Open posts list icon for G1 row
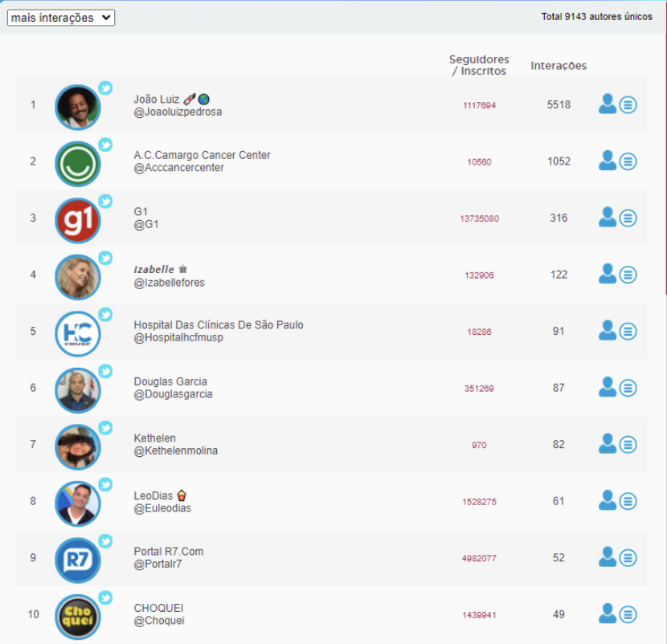Viewport: 667px width, 644px height. tap(628, 218)
